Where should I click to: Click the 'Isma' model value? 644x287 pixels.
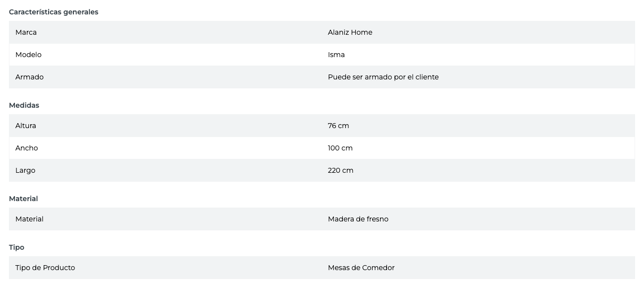[x=336, y=55]
